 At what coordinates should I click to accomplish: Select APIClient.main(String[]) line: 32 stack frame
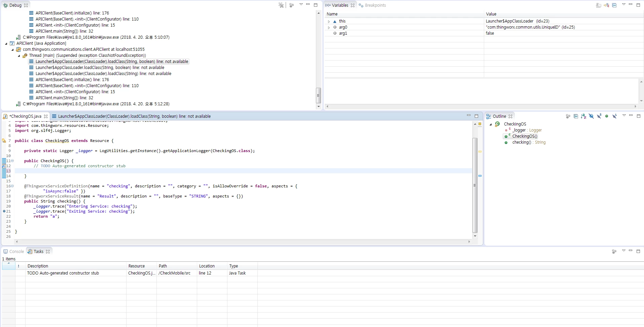[64, 98]
